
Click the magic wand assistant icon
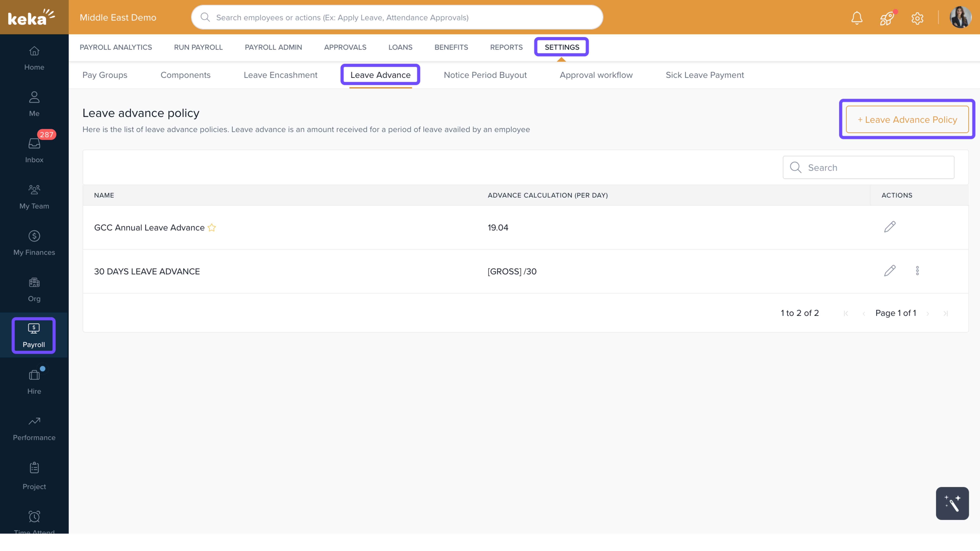pos(952,503)
